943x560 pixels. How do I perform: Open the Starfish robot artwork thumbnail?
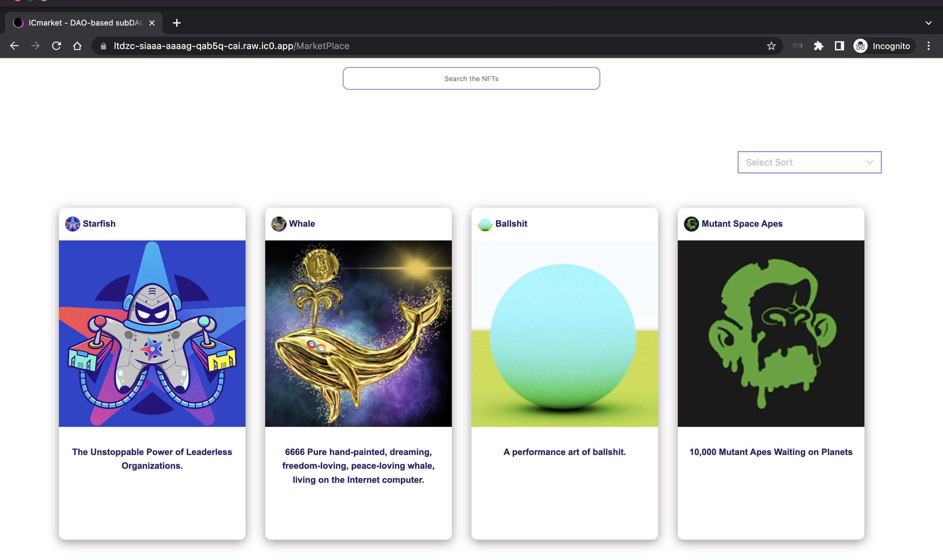(152, 334)
